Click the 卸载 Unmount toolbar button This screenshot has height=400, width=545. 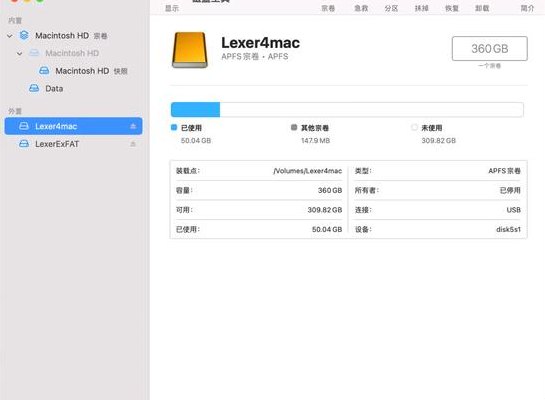click(x=482, y=8)
